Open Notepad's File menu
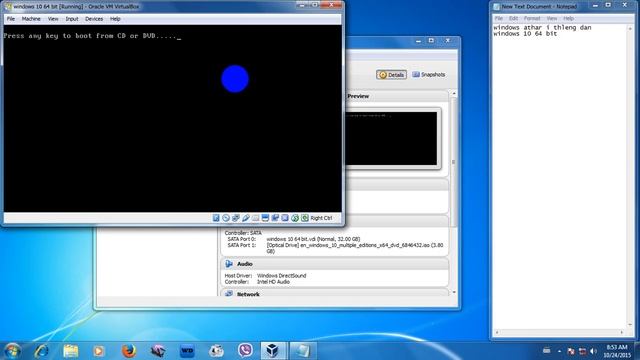 coord(499,18)
